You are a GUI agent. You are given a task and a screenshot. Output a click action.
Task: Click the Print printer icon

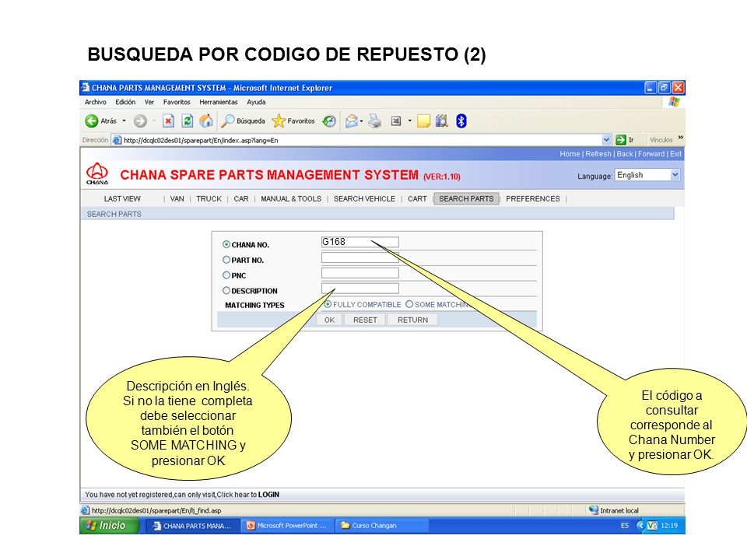[x=375, y=121]
